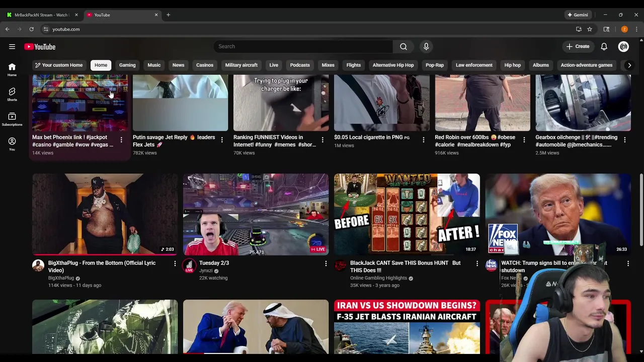Image resolution: width=644 pixels, height=362 pixels.
Task: Click the Create button
Action: (578, 46)
